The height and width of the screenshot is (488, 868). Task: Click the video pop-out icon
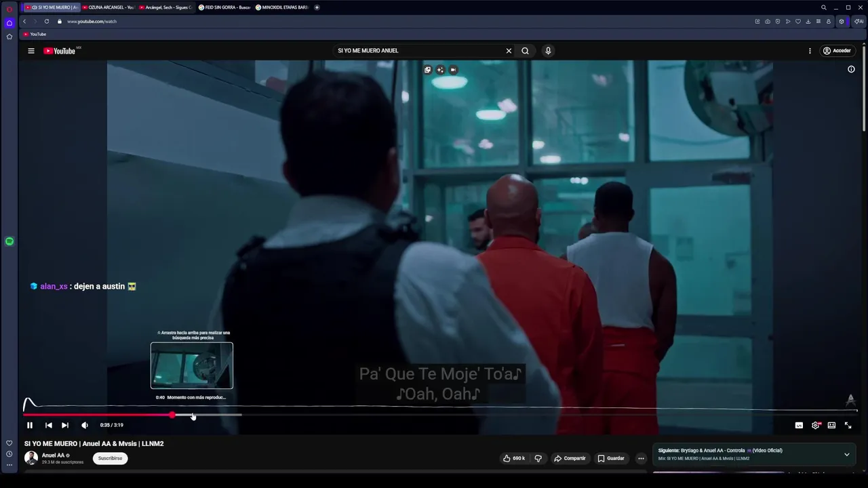click(x=427, y=70)
